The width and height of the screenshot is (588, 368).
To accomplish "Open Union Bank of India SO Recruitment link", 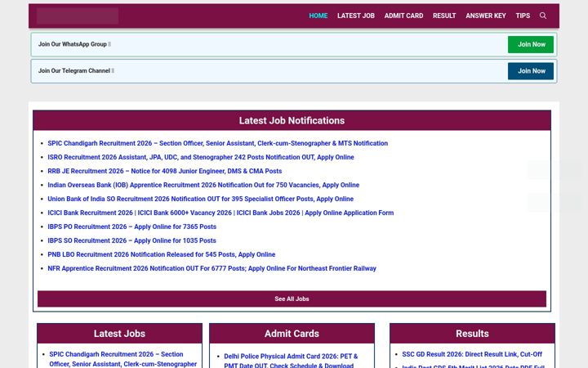I will click(200, 199).
